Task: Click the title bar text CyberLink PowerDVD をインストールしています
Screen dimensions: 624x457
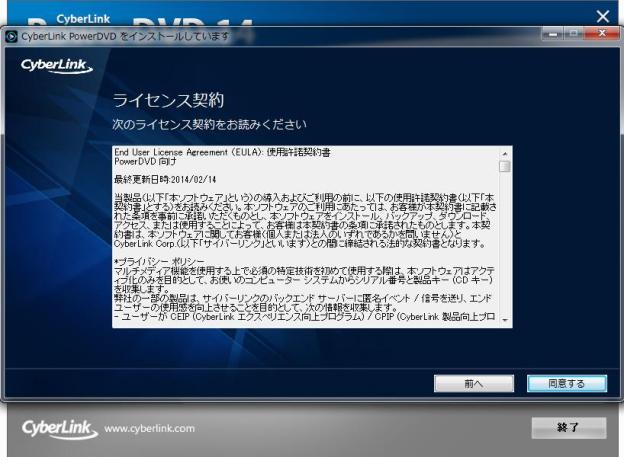Action: coord(125,36)
